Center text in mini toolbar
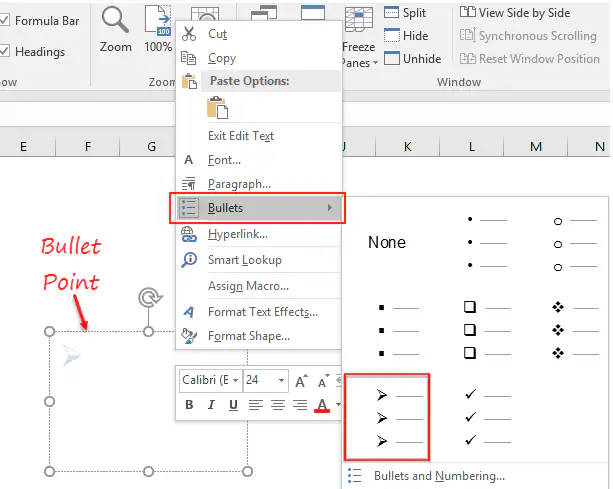This screenshot has height=489, width=613. (x=278, y=405)
